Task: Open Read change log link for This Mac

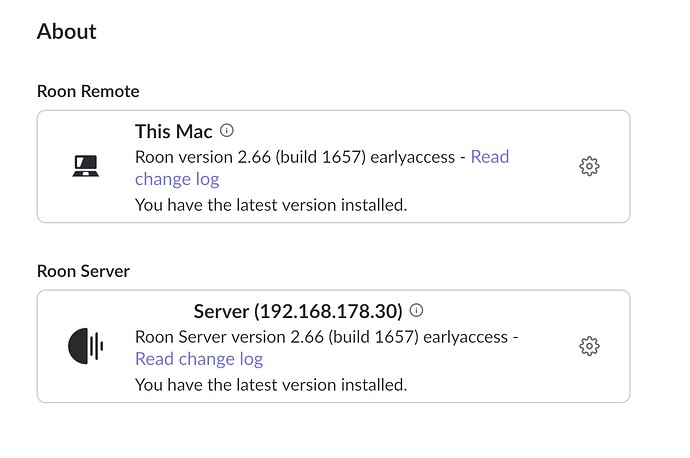Action: point(177,179)
